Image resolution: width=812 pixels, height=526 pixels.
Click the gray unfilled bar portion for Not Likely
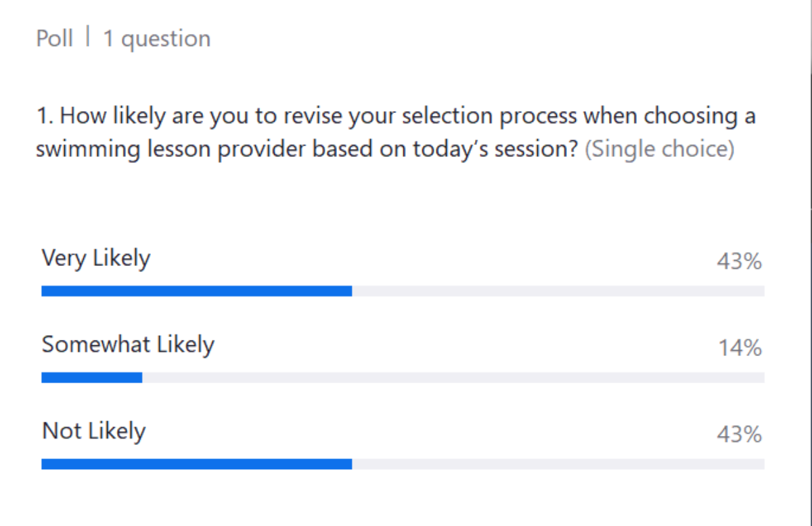point(558,464)
